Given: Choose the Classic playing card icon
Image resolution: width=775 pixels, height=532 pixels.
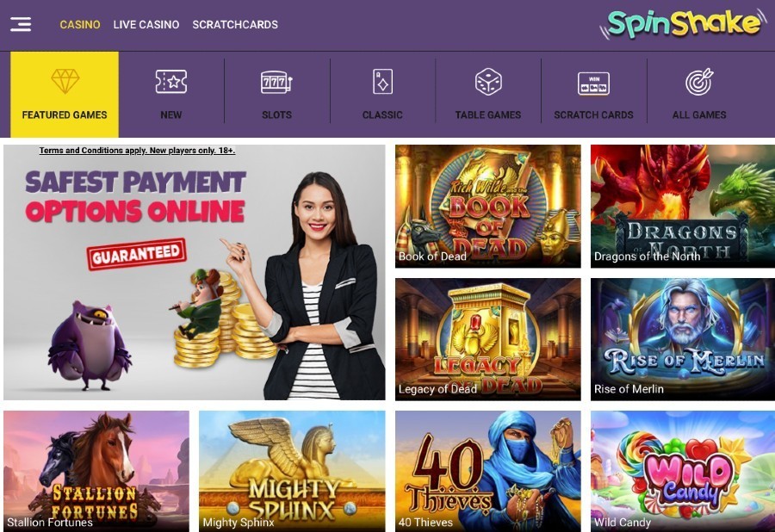Looking at the screenshot, I should click(382, 82).
